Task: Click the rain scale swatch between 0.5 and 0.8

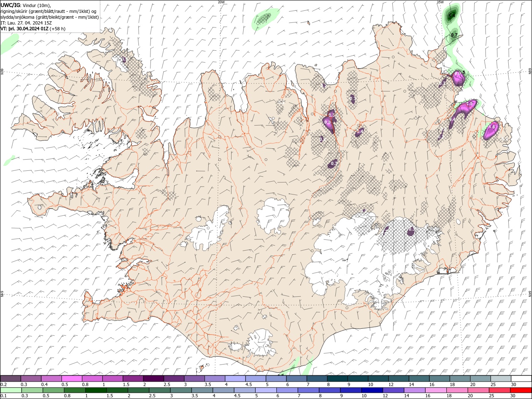Action: (54, 390)
